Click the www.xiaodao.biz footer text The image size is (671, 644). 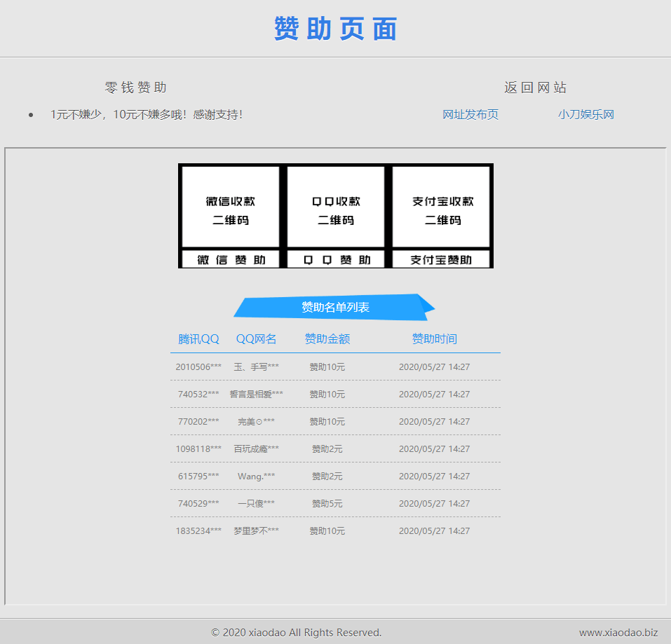618,632
